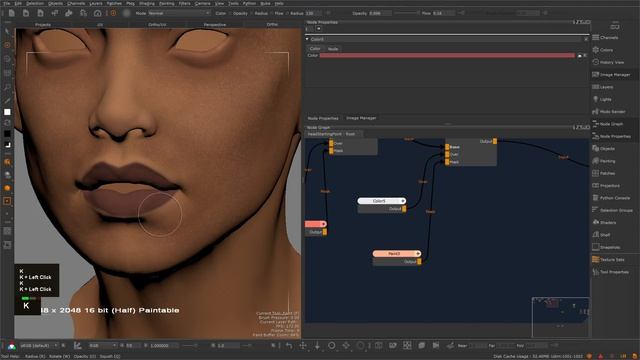Open the Patches palette
This screenshot has height=360, width=640.
click(x=604, y=173)
